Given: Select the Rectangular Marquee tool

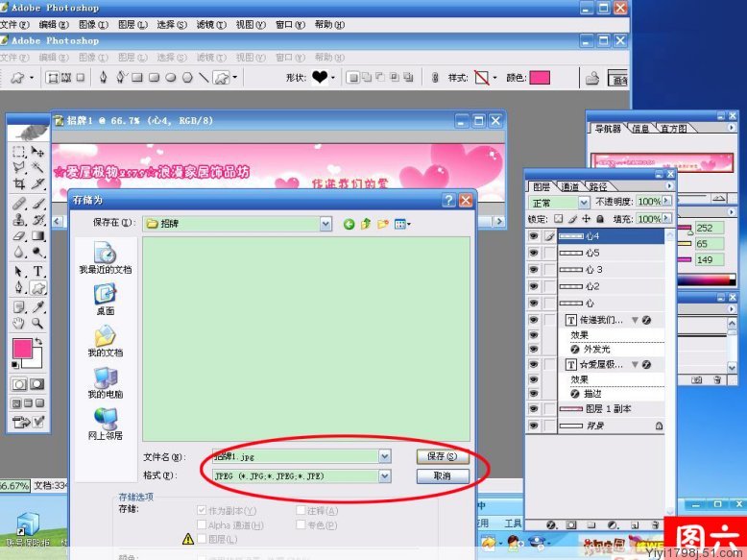Looking at the screenshot, I should [x=18, y=152].
